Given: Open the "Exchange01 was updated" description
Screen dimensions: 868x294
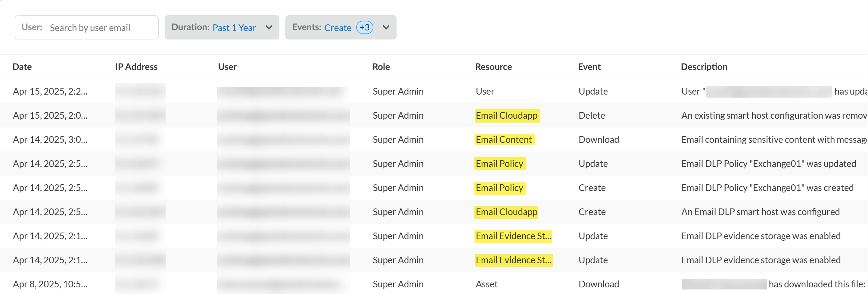Looking at the screenshot, I should (768, 164).
